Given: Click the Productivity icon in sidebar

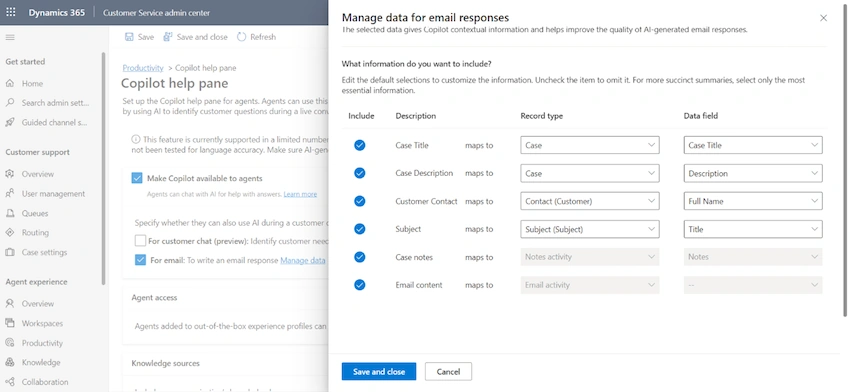Looking at the screenshot, I should tap(10, 343).
